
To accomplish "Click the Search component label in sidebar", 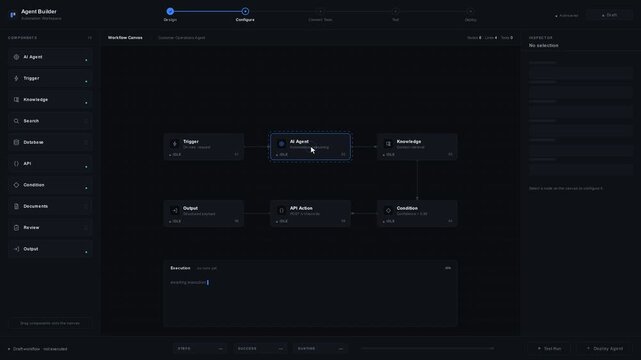I will click(x=31, y=121).
